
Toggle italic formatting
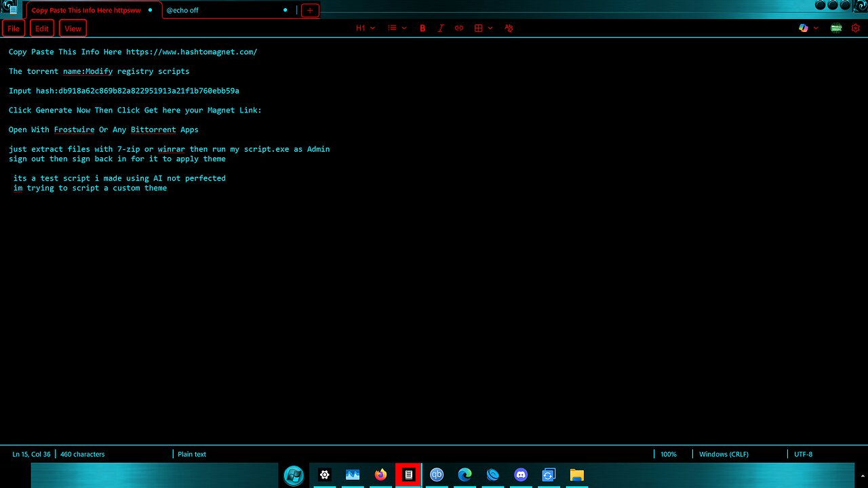tap(441, 28)
